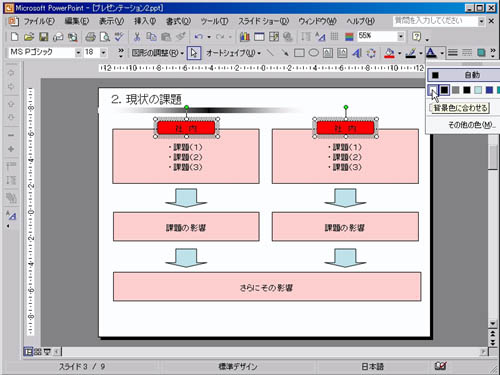Select the Rectangle drawing tool
This screenshot has width=500, height=375.
click(x=299, y=53)
